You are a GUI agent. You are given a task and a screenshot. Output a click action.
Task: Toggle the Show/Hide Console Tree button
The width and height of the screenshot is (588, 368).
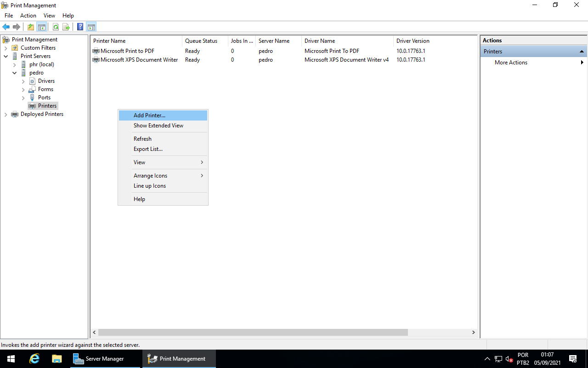coord(42,27)
